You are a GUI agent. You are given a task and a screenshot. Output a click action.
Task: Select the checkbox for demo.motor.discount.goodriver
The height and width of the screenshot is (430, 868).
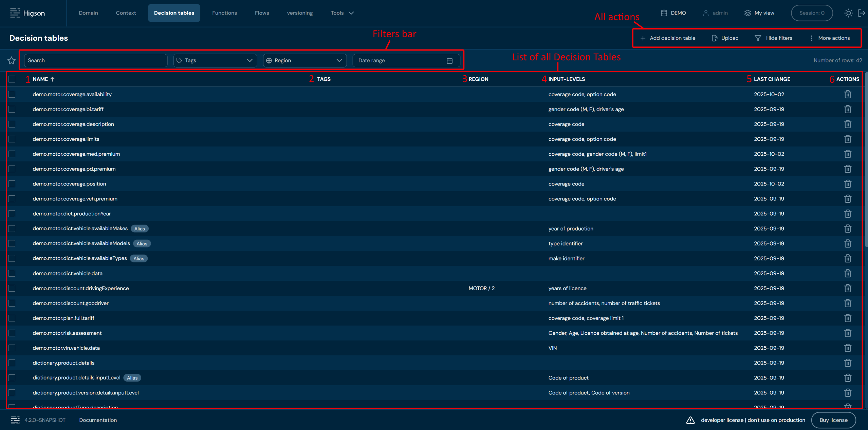12,303
